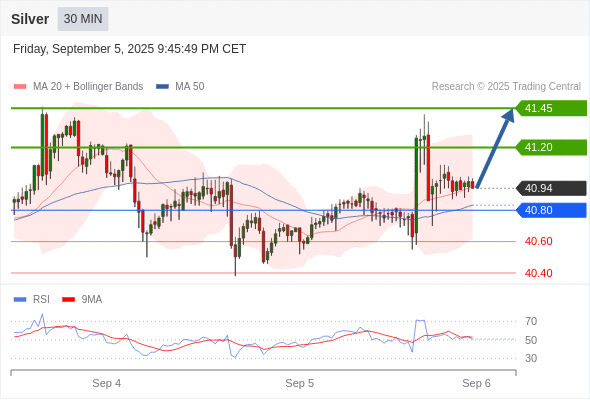Select the MA 50 legend label

pos(190,87)
